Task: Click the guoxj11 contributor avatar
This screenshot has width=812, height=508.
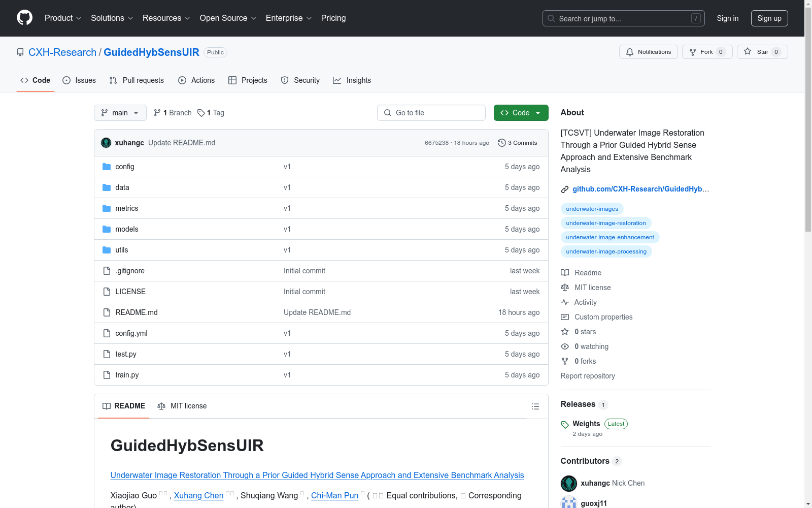Action: pyautogui.click(x=569, y=503)
